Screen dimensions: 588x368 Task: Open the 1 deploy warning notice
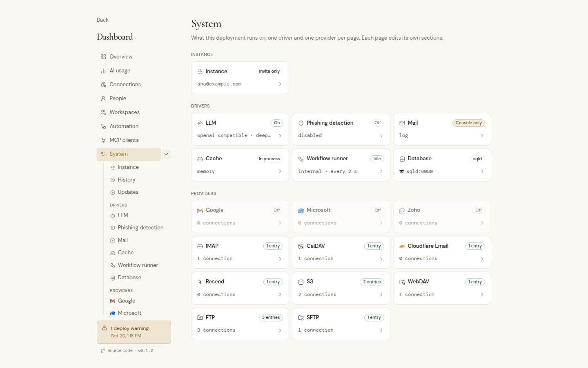click(x=134, y=332)
